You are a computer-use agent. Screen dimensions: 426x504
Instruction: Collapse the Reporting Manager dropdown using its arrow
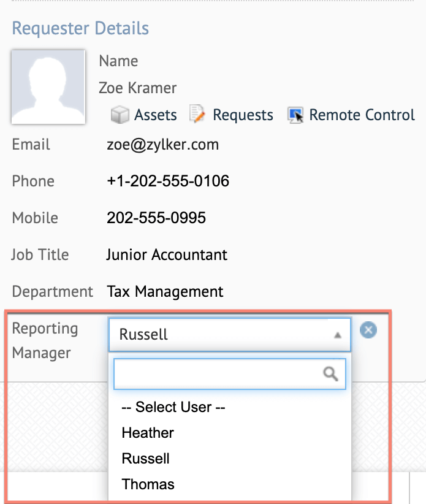point(337,335)
